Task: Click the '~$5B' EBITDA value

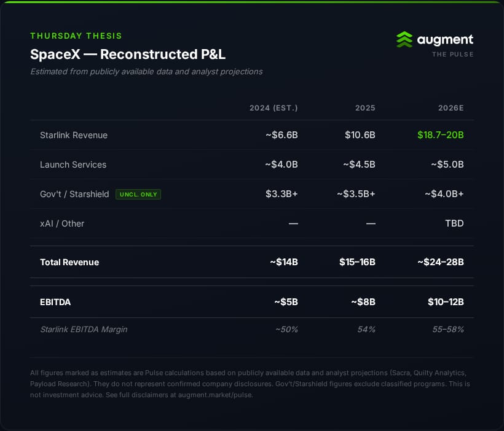Action: (x=286, y=302)
